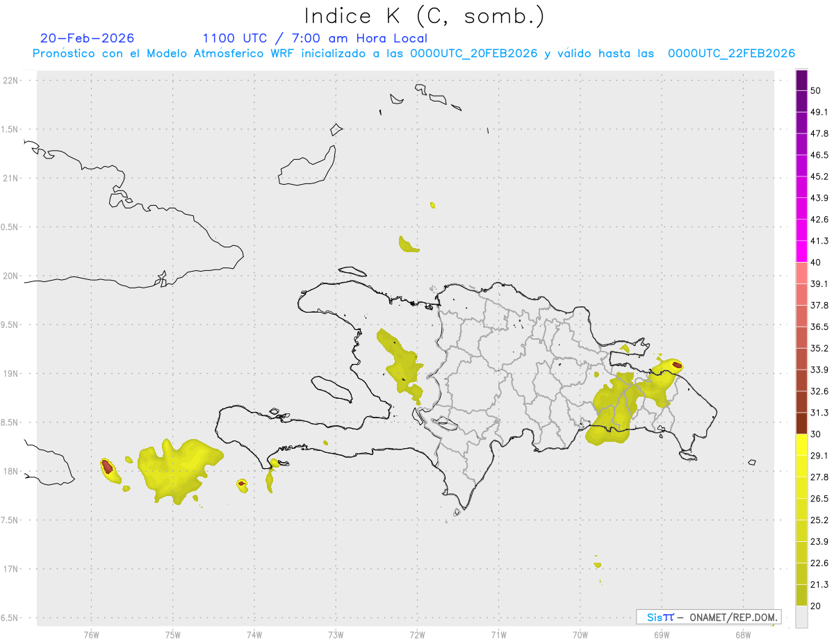The width and height of the screenshot is (834, 644).
Task: Pick the bright yellow swatch between 29.1 and 30
Action: 801,445
